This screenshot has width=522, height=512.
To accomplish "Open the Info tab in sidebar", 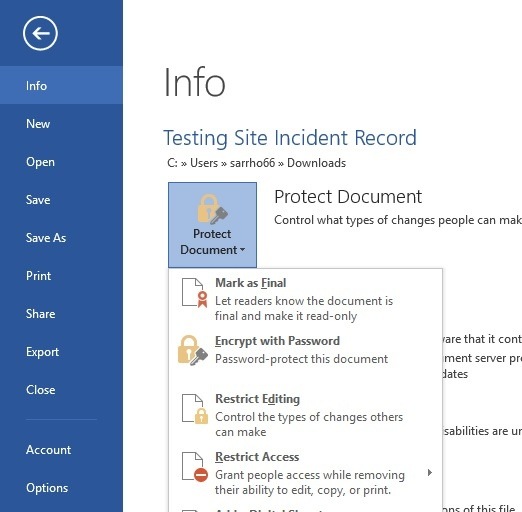I will pyautogui.click(x=61, y=85).
